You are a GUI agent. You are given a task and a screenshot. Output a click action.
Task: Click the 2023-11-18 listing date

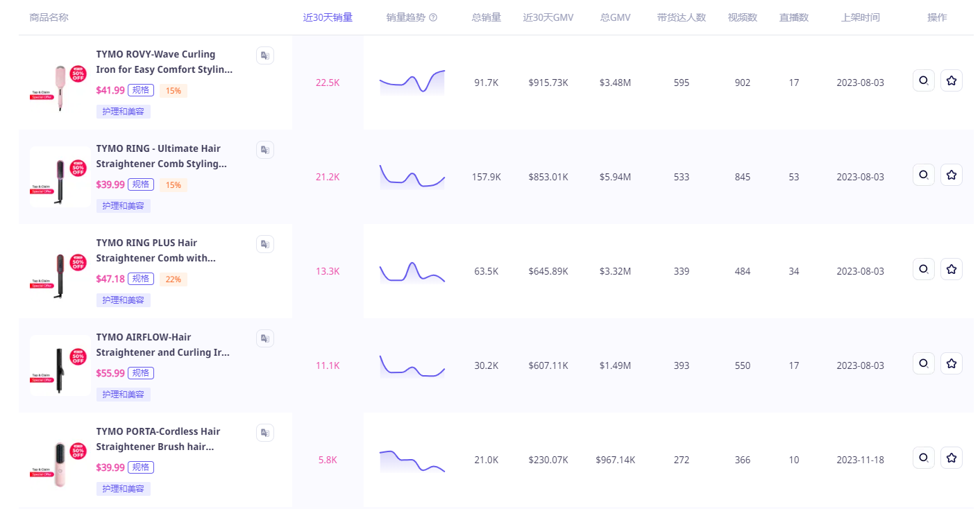coord(861,460)
